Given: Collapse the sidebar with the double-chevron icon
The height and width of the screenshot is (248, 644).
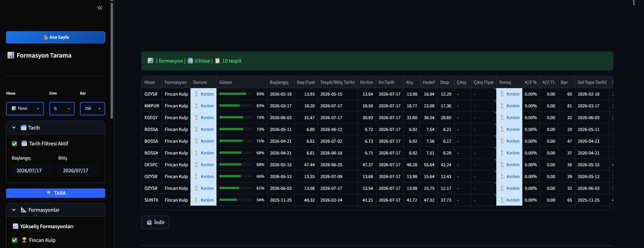Looking at the screenshot, I should point(100,8).
